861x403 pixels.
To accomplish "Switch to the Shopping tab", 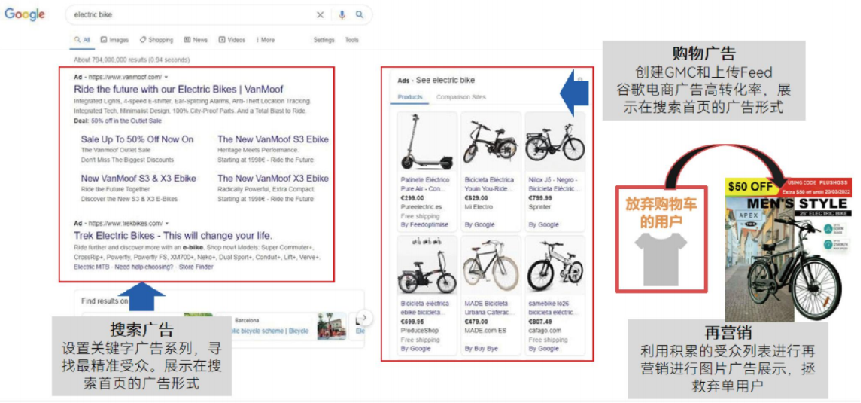I will click(x=156, y=40).
